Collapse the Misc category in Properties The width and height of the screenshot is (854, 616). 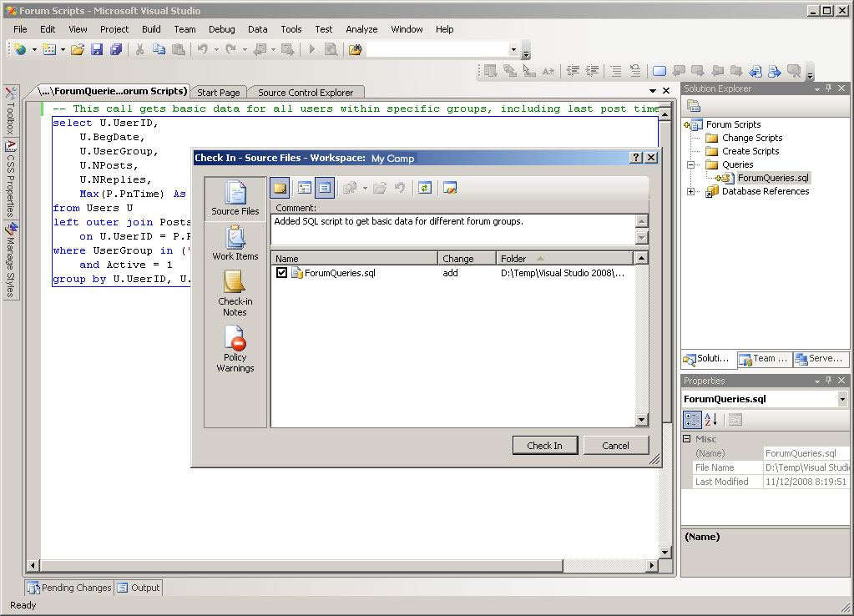pos(687,439)
